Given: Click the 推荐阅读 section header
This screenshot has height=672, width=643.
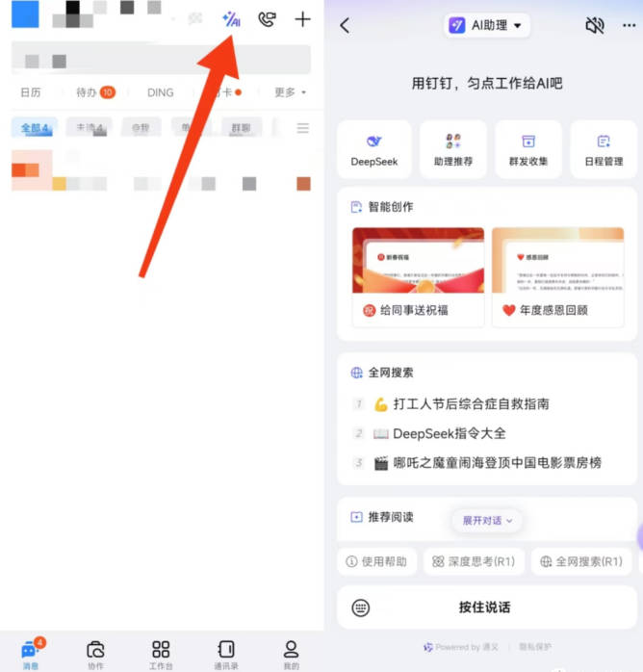Looking at the screenshot, I should (x=382, y=517).
